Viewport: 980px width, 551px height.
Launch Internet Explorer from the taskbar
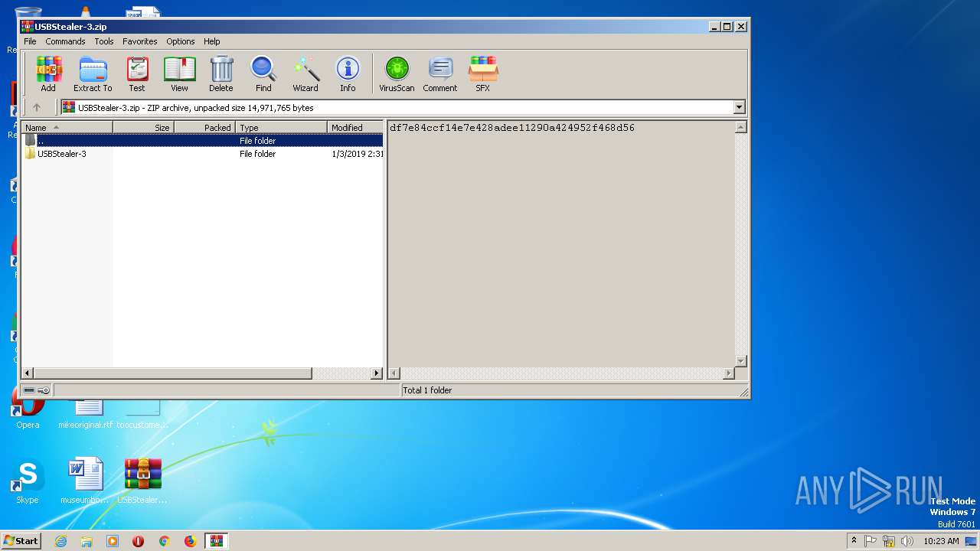click(x=60, y=541)
